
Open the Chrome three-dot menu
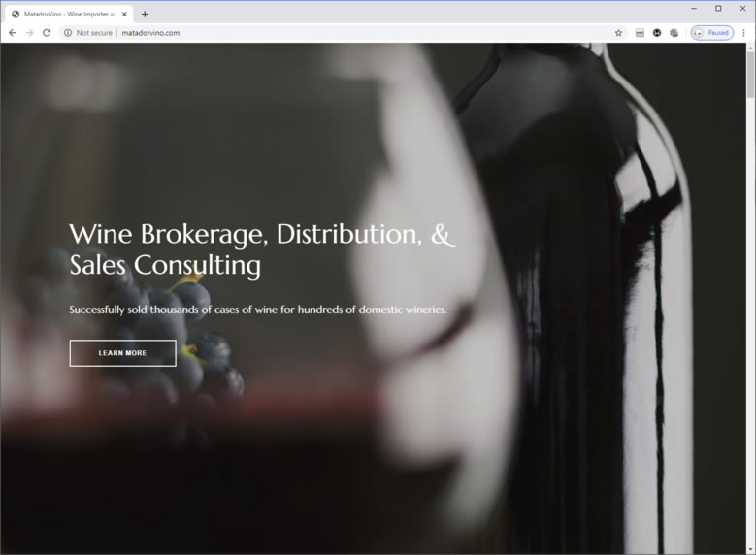(743, 32)
